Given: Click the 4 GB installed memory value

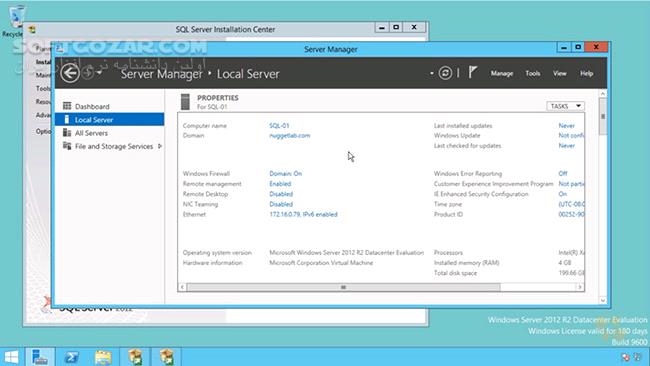Looking at the screenshot, I should pos(565,263).
